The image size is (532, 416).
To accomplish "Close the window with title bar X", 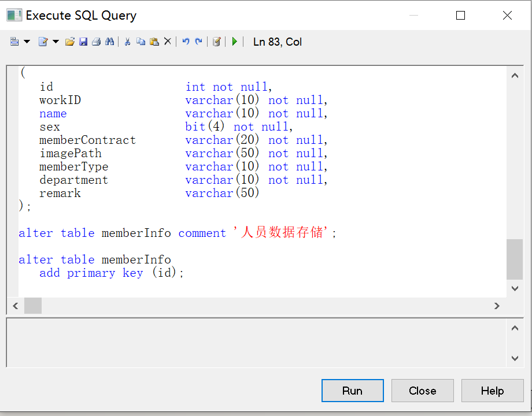I will pyautogui.click(x=507, y=15).
